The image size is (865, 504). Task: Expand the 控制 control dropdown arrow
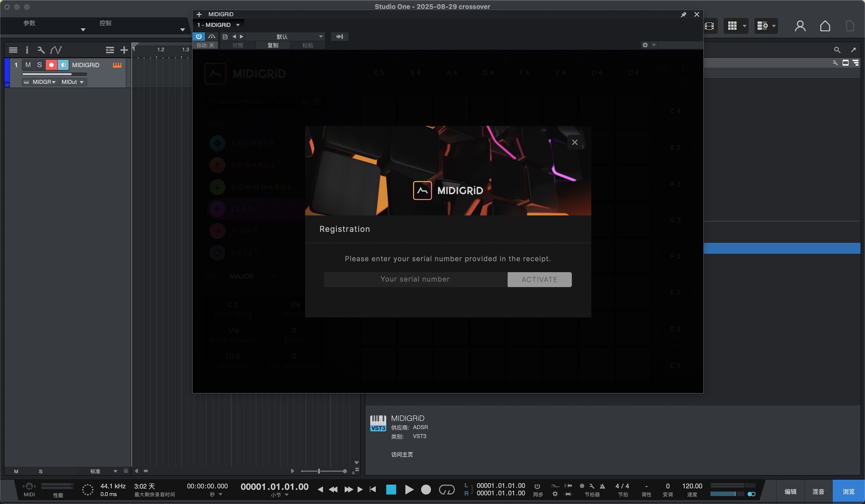point(182,30)
